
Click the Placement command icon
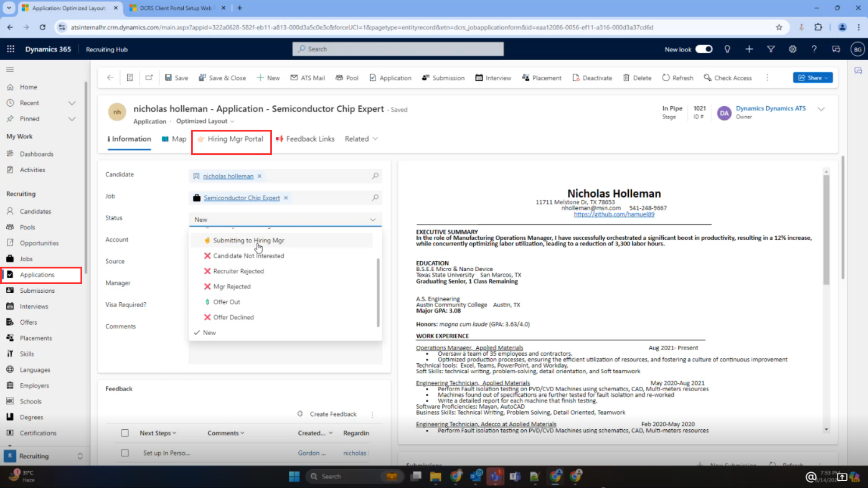(525, 78)
